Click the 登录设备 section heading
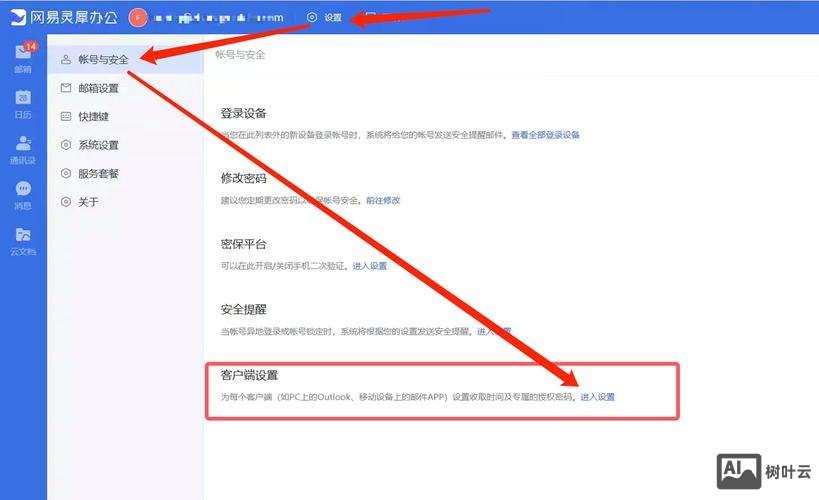Screen dimensions: 819x500 [x=243, y=113]
